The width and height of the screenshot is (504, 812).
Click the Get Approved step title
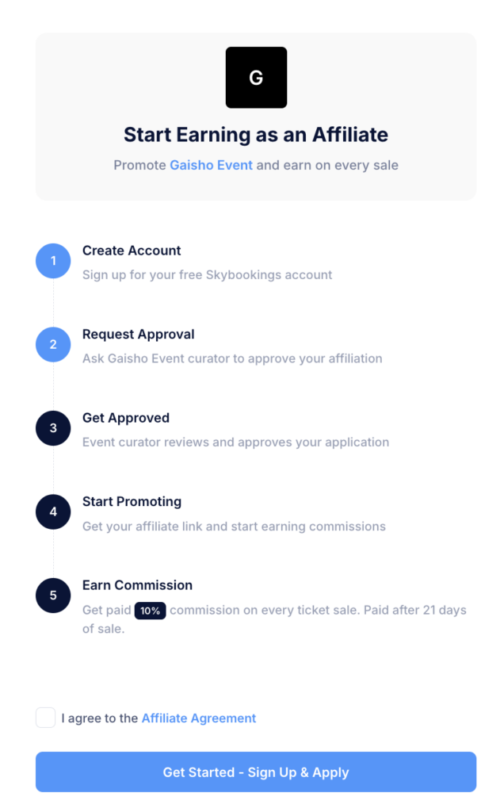(126, 418)
